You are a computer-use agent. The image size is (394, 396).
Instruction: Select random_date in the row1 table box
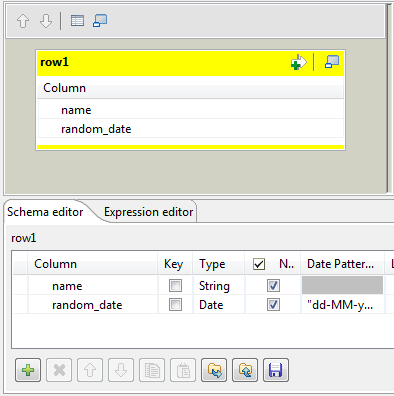(191, 129)
